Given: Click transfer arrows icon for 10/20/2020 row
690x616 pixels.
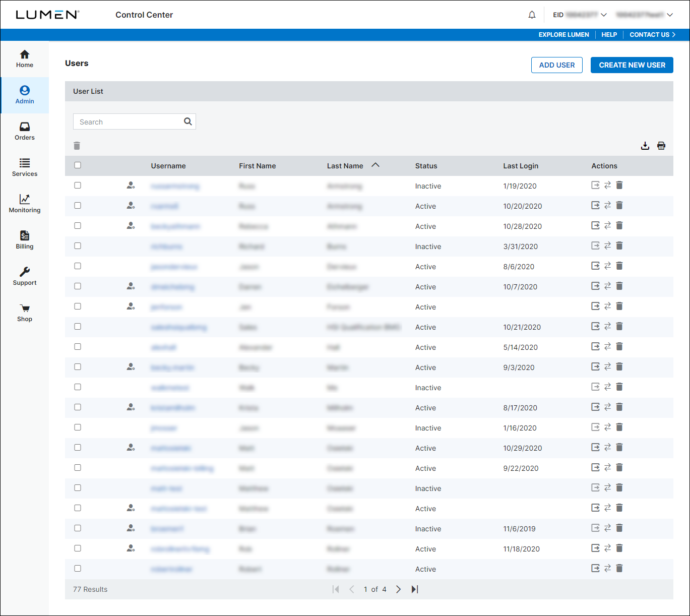Looking at the screenshot, I should pyautogui.click(x=607, y=205).
